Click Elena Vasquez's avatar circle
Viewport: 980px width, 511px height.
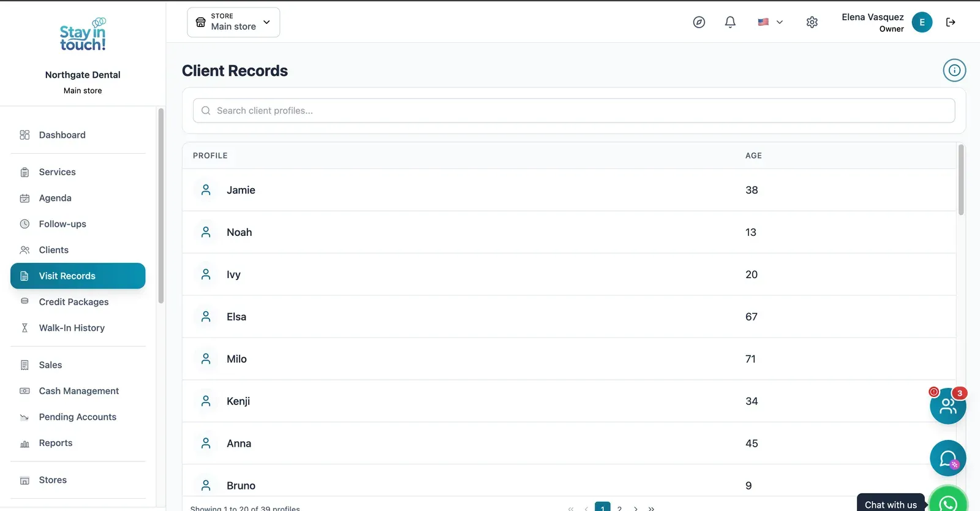tap(922, 22)
